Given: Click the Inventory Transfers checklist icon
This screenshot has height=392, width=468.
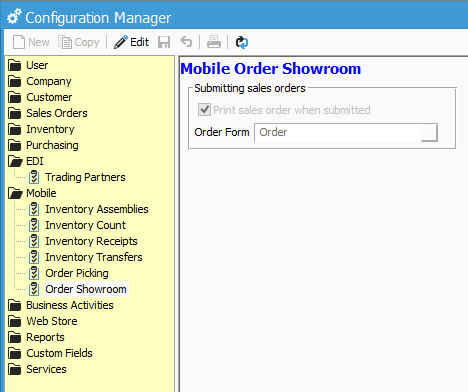Looking at the screenshot, I should pos(34,257).
